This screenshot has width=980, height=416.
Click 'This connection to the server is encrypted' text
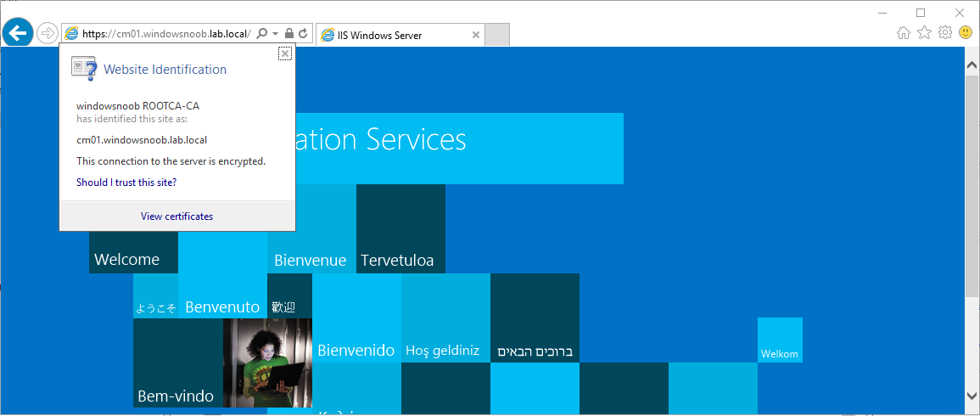pyautogui.click(x=171, y=161)
